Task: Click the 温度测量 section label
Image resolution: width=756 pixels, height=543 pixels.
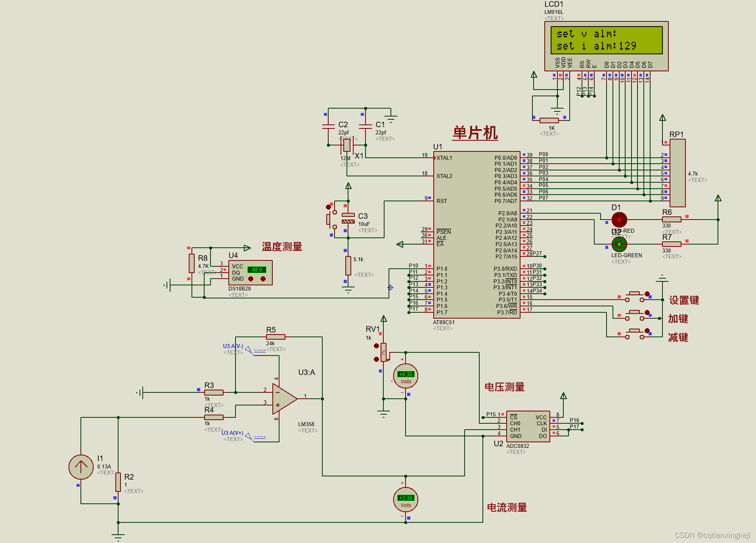Action: 282,247
